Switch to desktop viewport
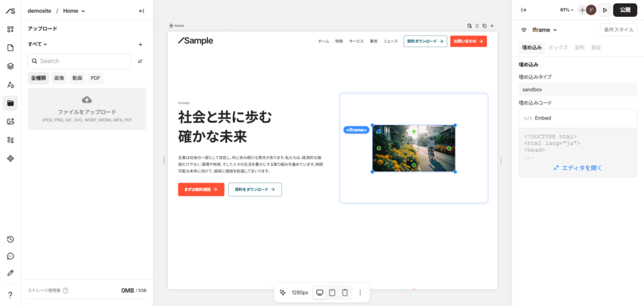 point(319,292)
